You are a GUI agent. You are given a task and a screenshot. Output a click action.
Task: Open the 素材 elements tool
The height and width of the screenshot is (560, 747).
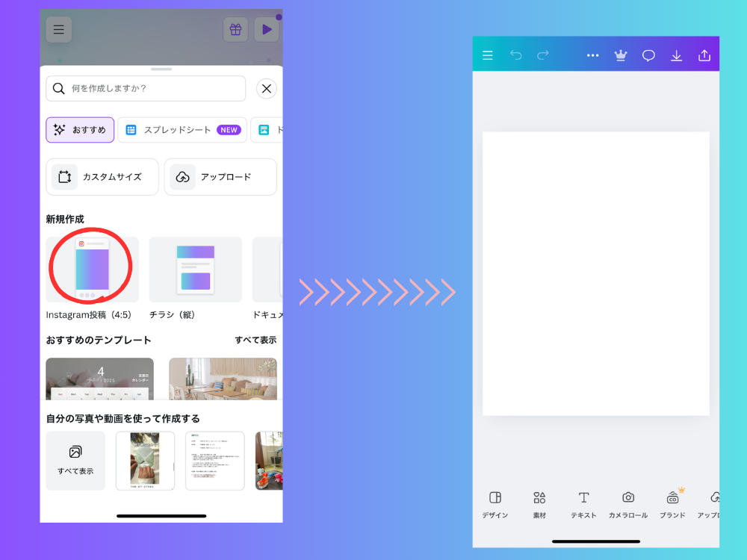[x=539, y=505]
